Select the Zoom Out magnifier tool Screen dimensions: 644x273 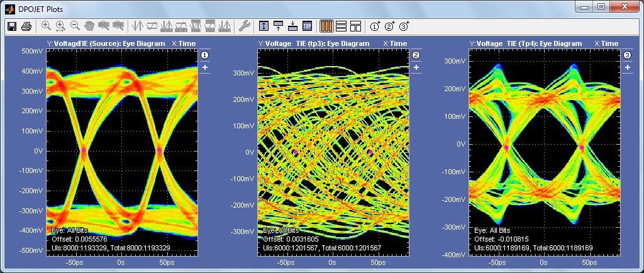coord(75,26)
